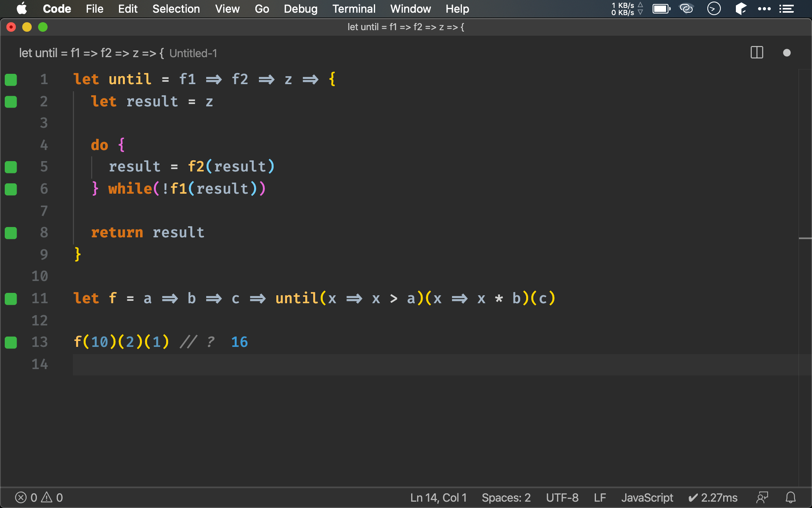This screenshot has width=812, height=508.
Task: Open problems panel via errors and warnings count
Action: (x=39, y=497)
